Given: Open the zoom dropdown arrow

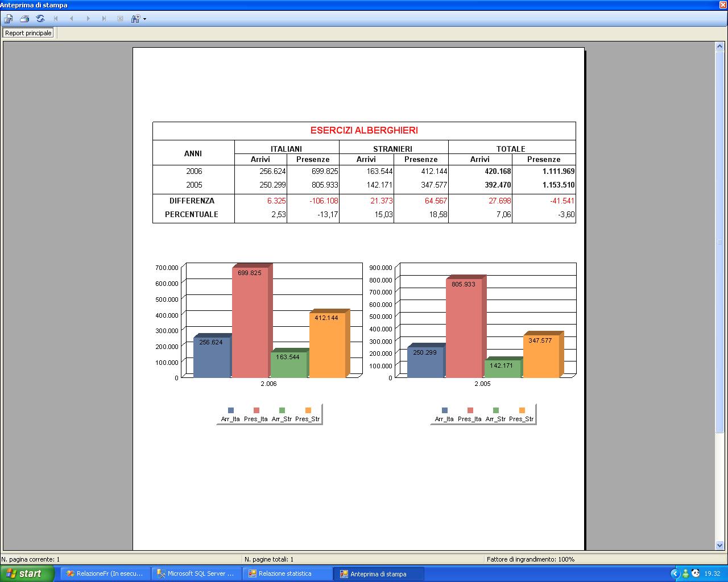Looking at the screenshot, I should (x=144, y=19).
